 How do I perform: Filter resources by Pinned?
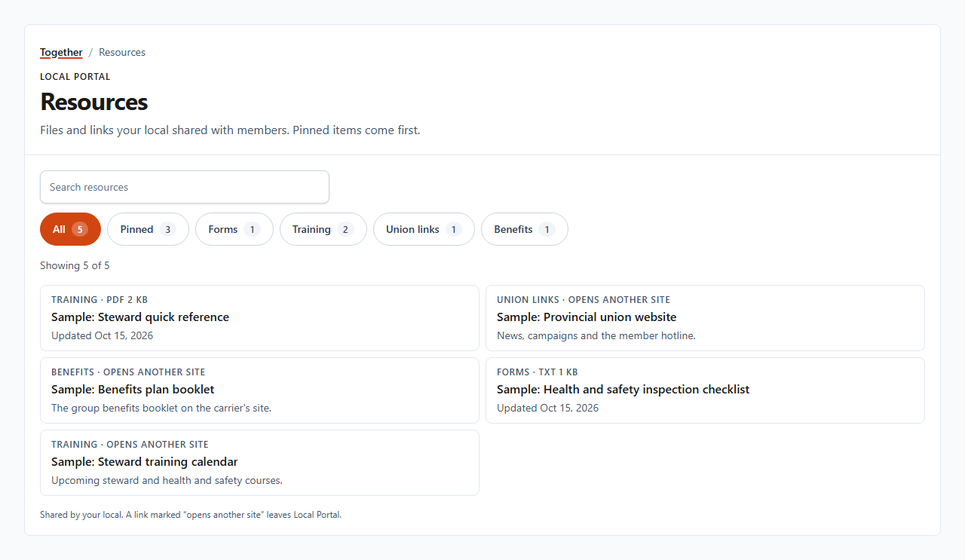click(148, 229)
